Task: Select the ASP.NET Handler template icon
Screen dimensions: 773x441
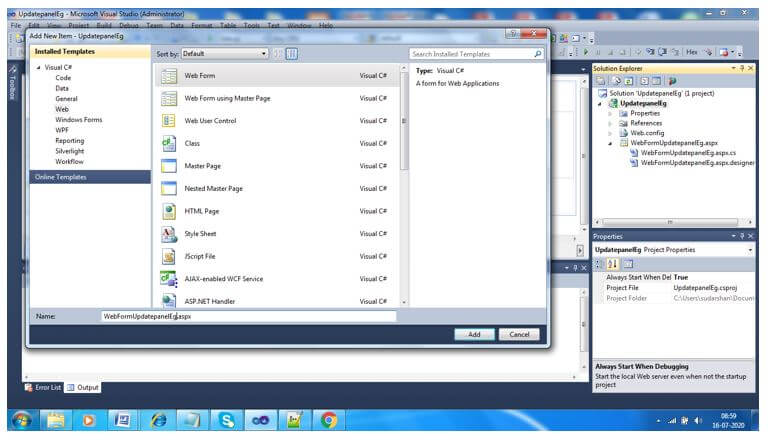Action: [169, 301]
